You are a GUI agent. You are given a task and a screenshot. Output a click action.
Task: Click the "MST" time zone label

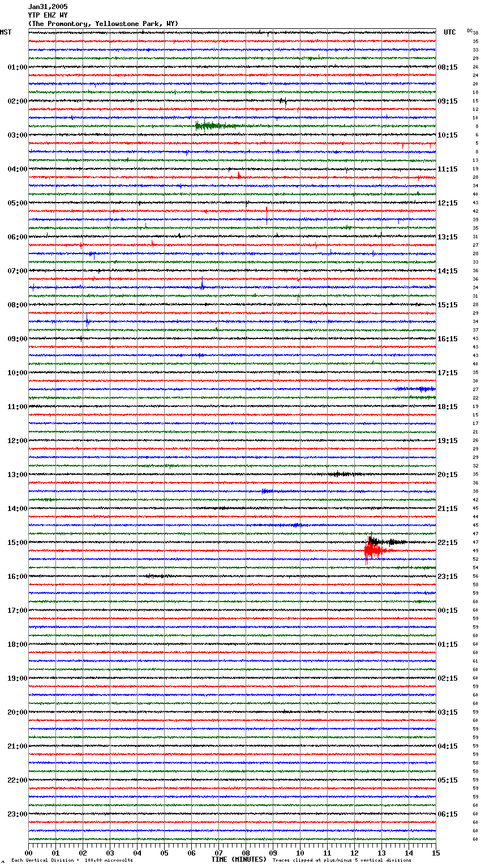pos(6,32)
